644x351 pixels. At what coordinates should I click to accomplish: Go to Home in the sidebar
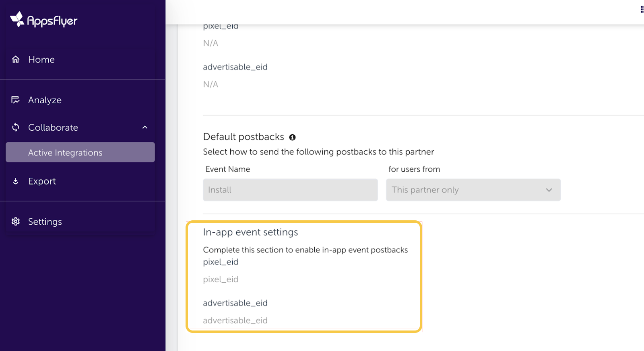pos(41,60)
